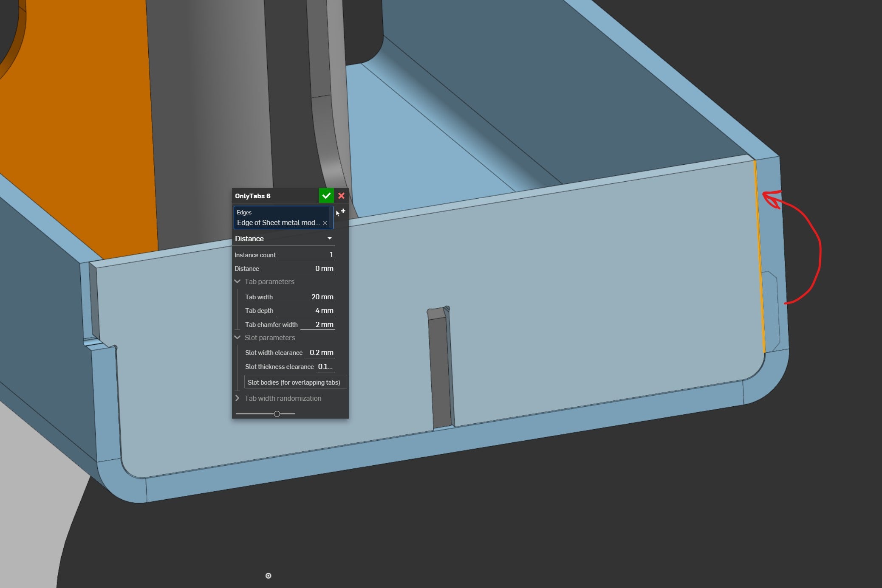
Task: Edit the Slot width clearance field
Action: (320, 352)
